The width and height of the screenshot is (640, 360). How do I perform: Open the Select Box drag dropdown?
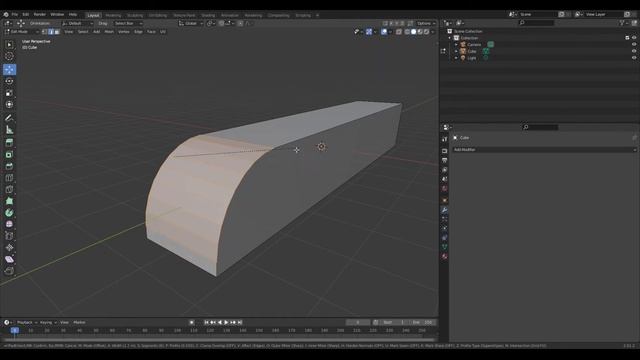(x=129, y=23)
